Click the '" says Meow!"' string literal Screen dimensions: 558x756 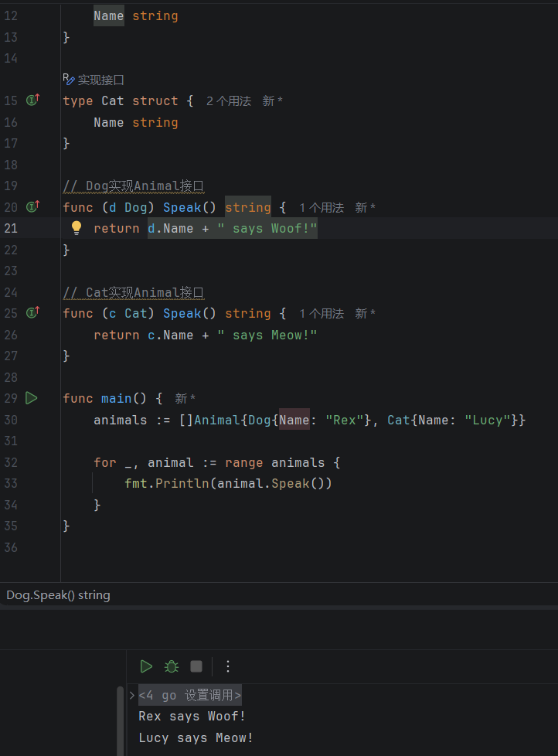pos(267,335)
